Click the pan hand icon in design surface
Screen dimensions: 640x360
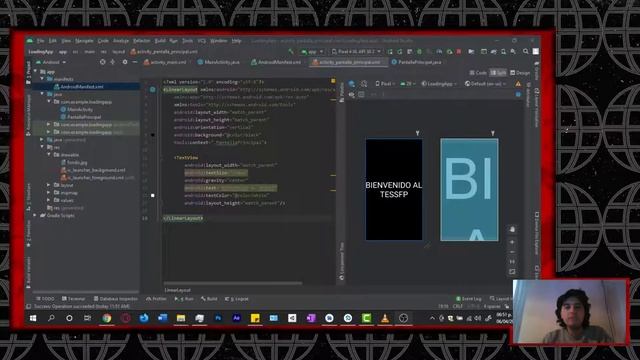pos(512,229)
